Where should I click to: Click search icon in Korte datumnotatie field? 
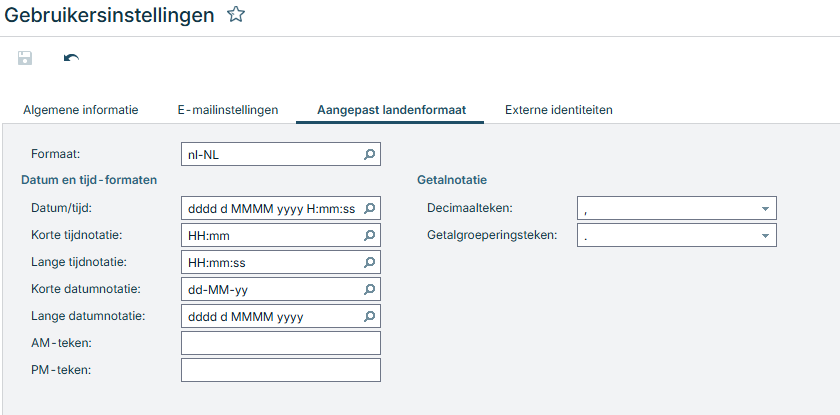coord(369,289)
